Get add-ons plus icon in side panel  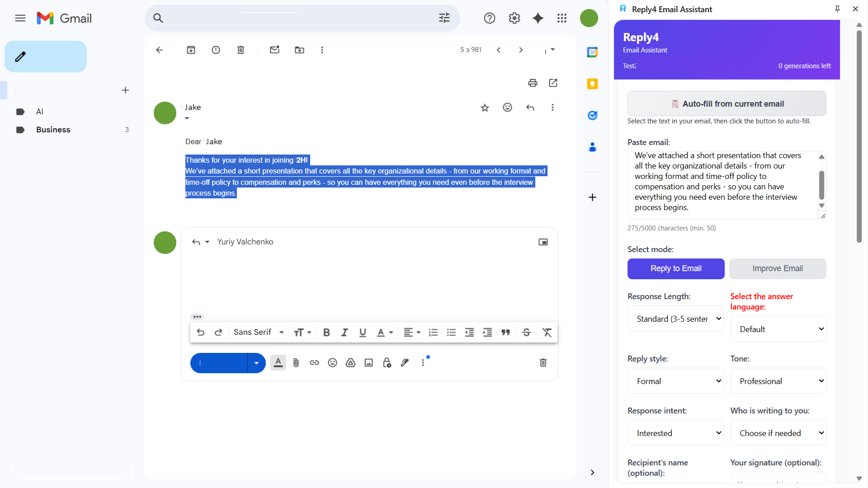[x=593, y=197]
